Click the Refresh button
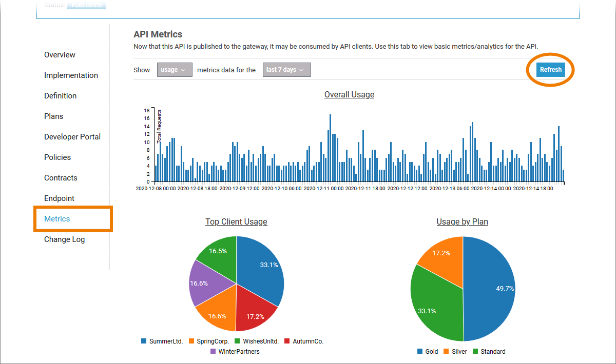Screen dimensions: 616x364 550,70
